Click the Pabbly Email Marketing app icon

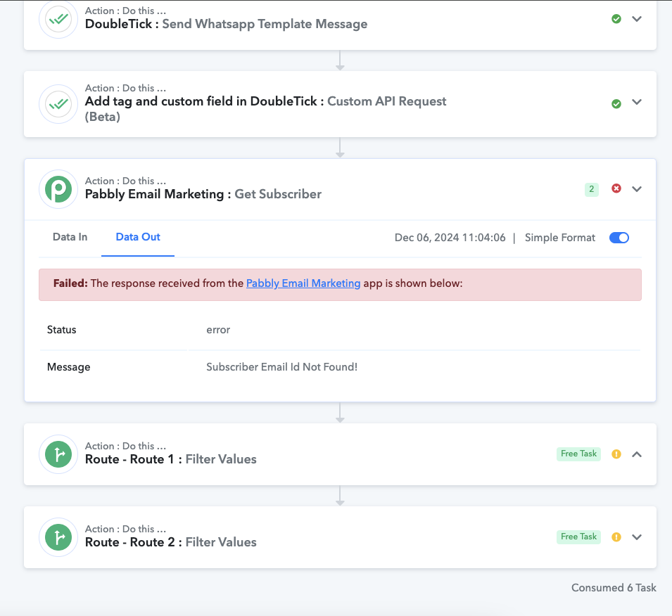[x=58, y=189]
